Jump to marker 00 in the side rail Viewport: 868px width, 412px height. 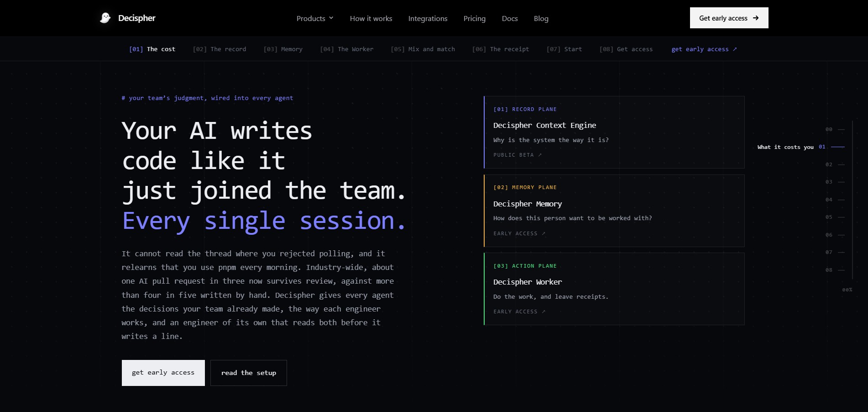click(835, 129)
